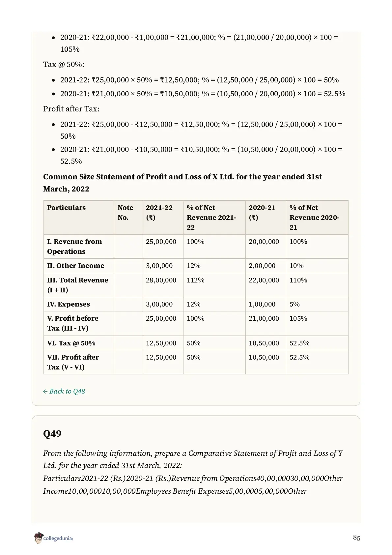Click the Back to Q48 link
This screenshot has height=555, width=392.
point(64,391)
